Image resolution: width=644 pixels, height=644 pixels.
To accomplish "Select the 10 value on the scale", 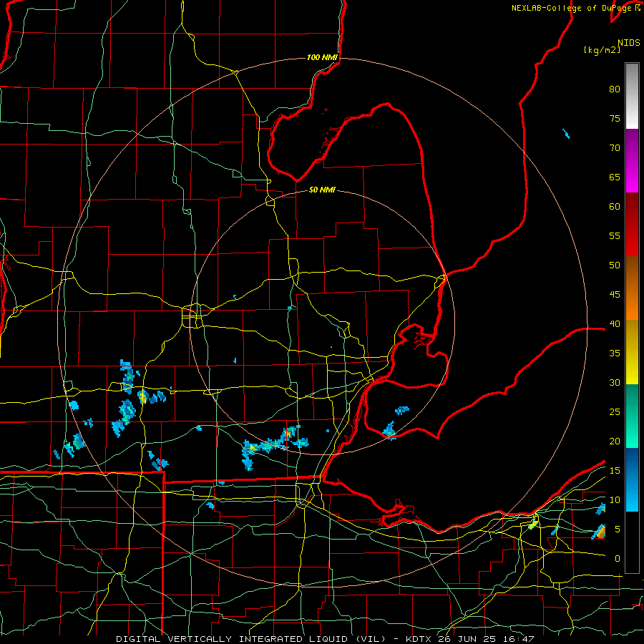I will coord(615,500).
